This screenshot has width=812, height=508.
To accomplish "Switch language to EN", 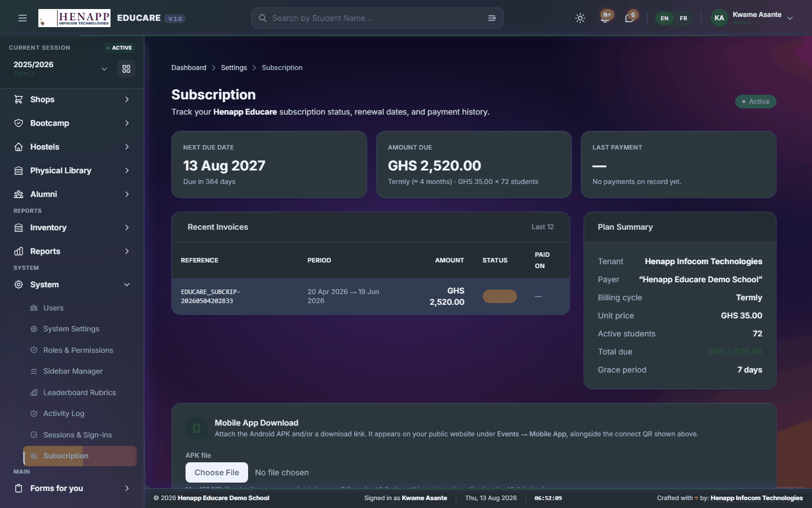I will pos(665,18).
